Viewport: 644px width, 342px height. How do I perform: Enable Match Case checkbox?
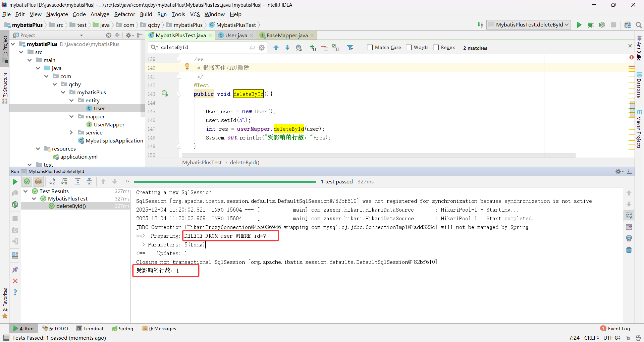click(x=370, y=48)
